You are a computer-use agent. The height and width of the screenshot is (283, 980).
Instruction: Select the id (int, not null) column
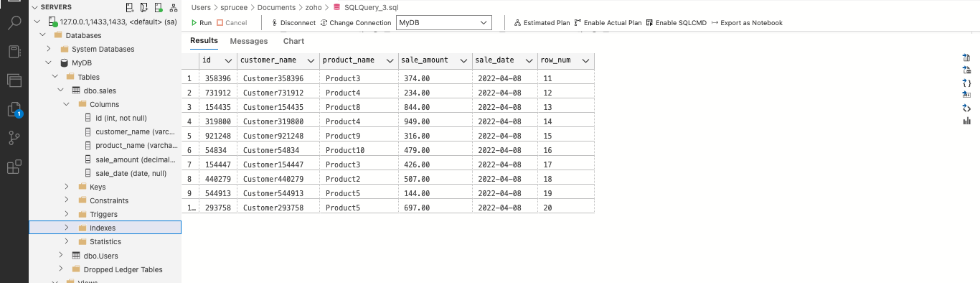tap(121, 118)
